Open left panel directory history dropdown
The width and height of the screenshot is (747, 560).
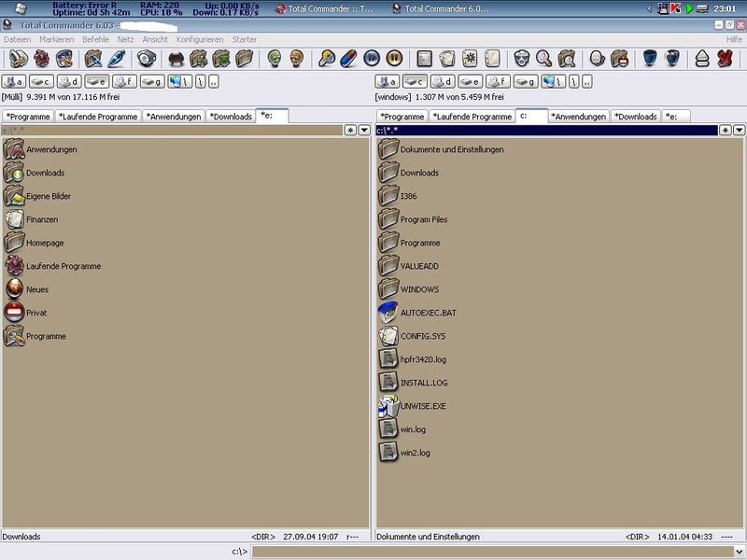pyautogui.click(x=364, y=130)
